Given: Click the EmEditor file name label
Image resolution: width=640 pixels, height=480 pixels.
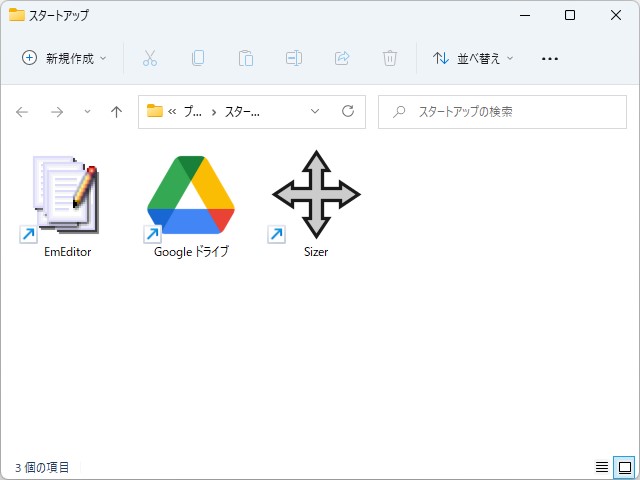Looking at the screenshot, I should coord(68,252).
